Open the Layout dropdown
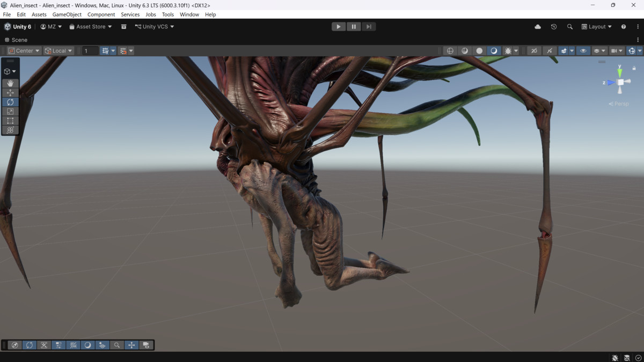 [x=597, y=27]
